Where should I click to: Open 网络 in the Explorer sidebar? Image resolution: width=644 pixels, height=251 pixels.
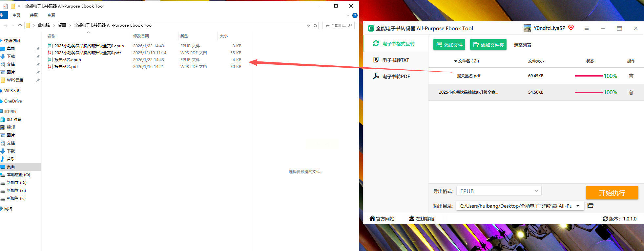point(8,209)
